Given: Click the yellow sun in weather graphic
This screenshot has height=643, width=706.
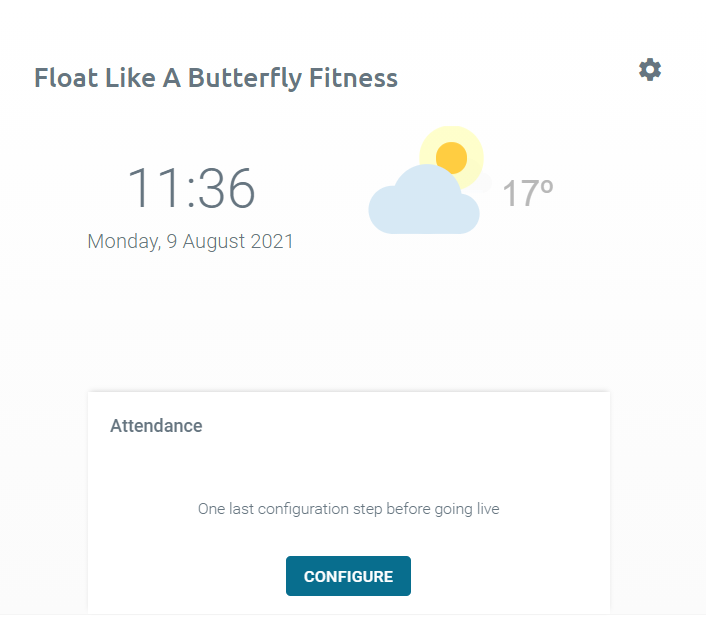Looking at the screenshot, I should coord(452,158).
